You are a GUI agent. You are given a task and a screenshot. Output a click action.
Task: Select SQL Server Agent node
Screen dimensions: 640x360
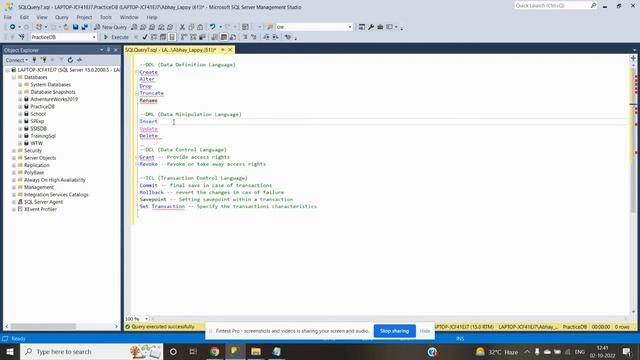pos(43,202)
